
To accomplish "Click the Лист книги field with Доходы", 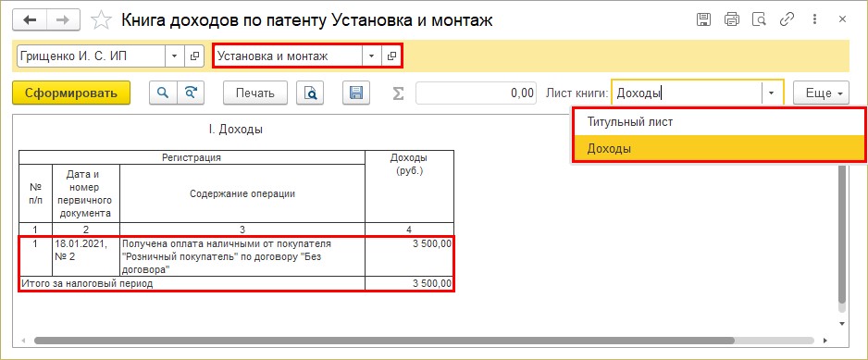I will [x=687, y=93].
